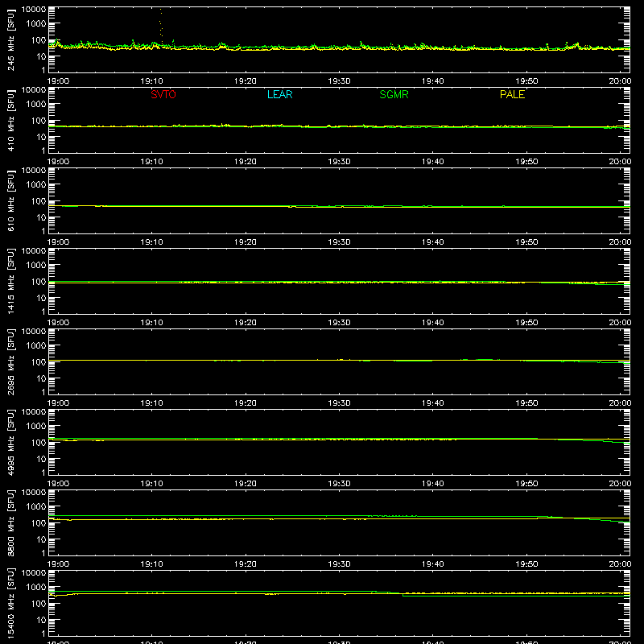The image size is (644, 644).
Task: Click the 19:20 time label of the 410 MHz plot
Action: point(246,162)
